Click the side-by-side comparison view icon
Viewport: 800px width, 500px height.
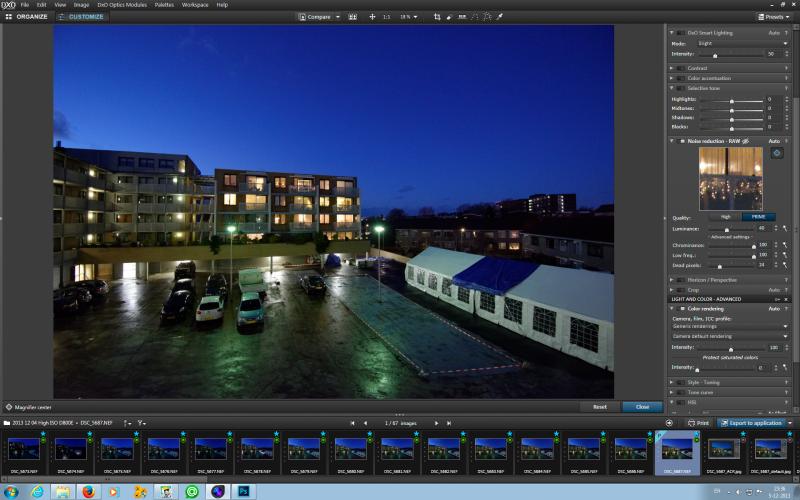[353, 17]
